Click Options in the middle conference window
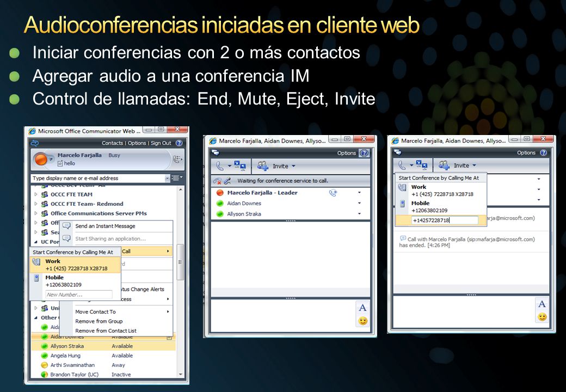 (x=347, y=153)
